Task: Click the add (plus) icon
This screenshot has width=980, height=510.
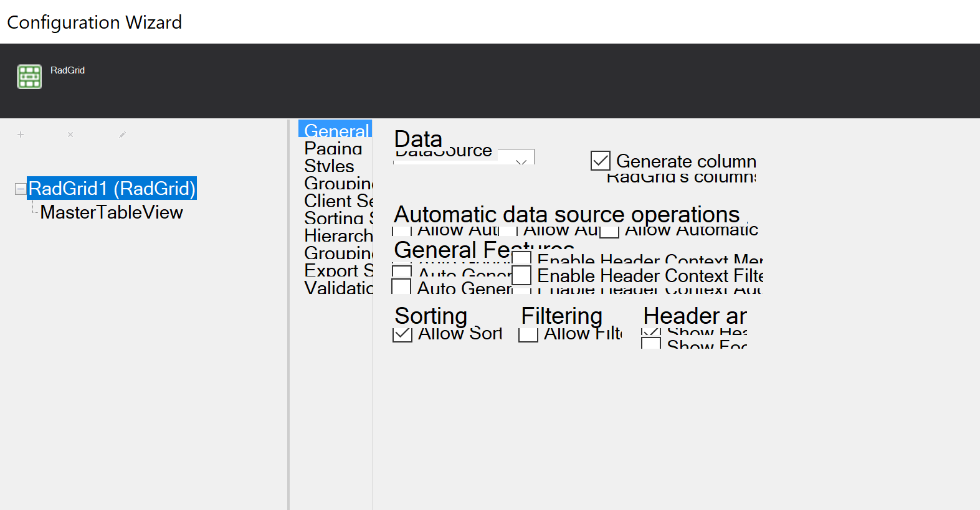Action: click(21, 135)
